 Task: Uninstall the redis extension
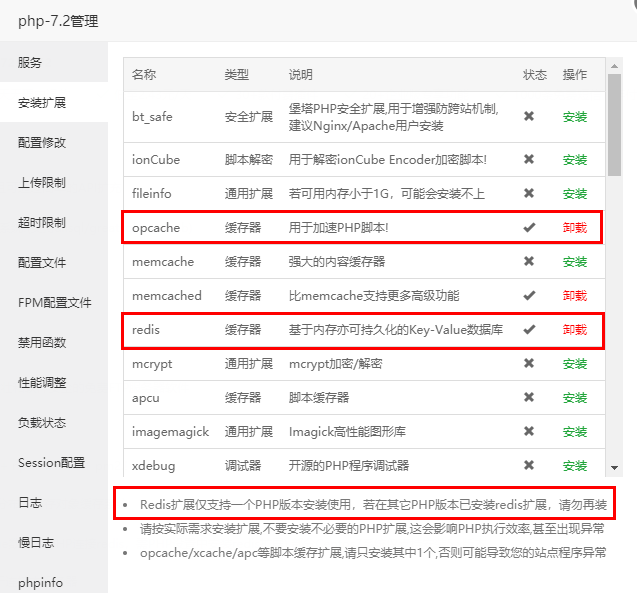coord(575,330)
